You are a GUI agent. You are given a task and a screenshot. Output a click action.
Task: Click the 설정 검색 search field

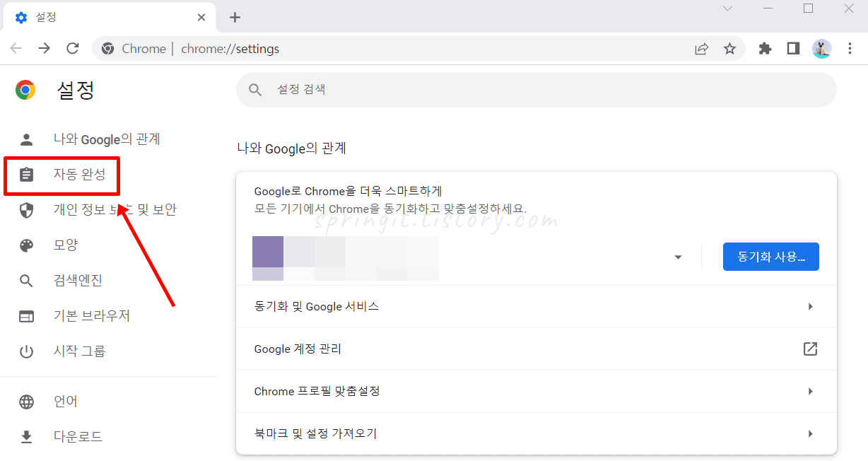536,90
